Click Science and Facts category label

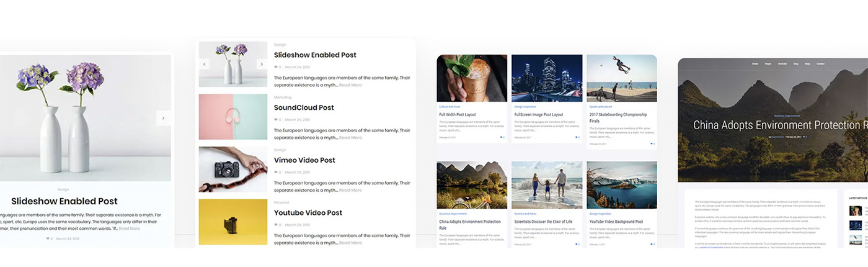click(524, 214)
